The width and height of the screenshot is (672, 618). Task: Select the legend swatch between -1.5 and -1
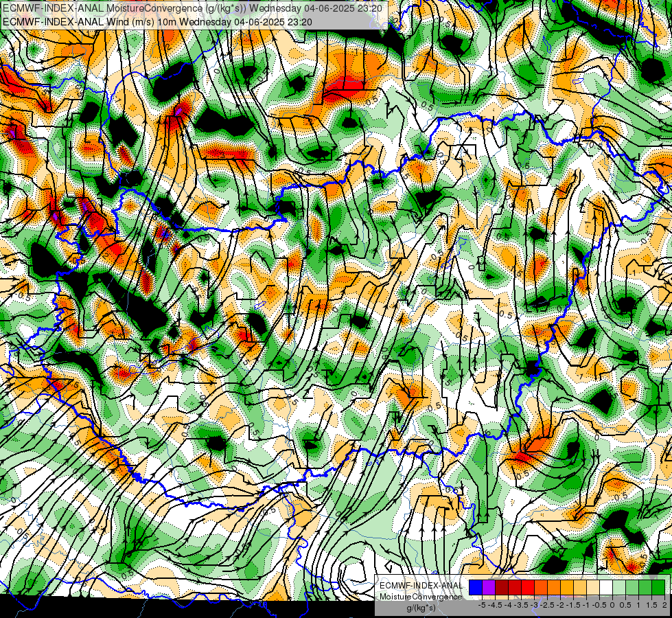580,587
